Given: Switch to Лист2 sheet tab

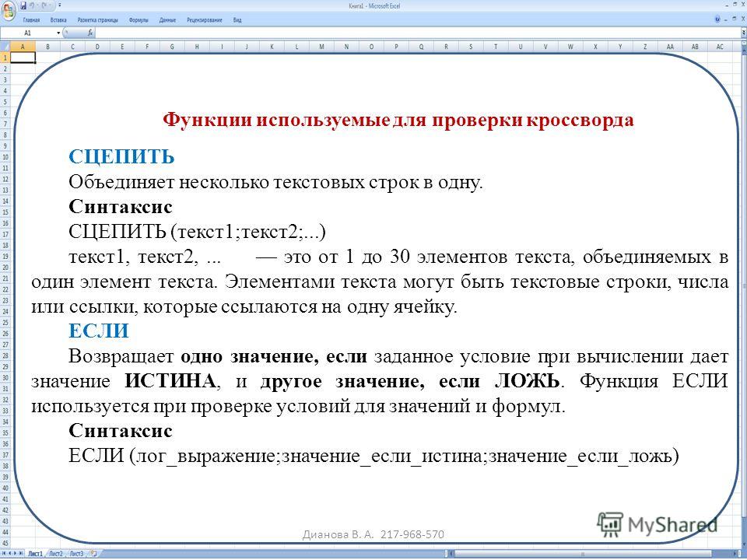Looking at the screenshot, I should pos(56,554).
